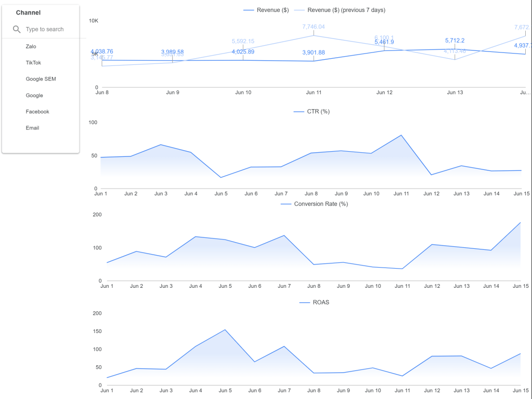Choose Google SEM channel option
The height and width of the screenshot is (399, 532).
pos(41,79)
